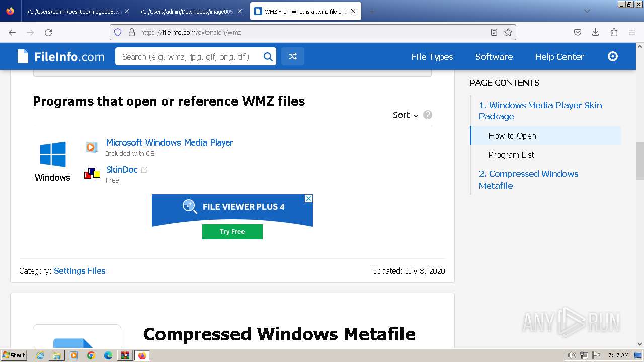The height and width of the screenshot is (362, 644).
Task: Expand the list all tabs chevron
Action: pos(587,11)
